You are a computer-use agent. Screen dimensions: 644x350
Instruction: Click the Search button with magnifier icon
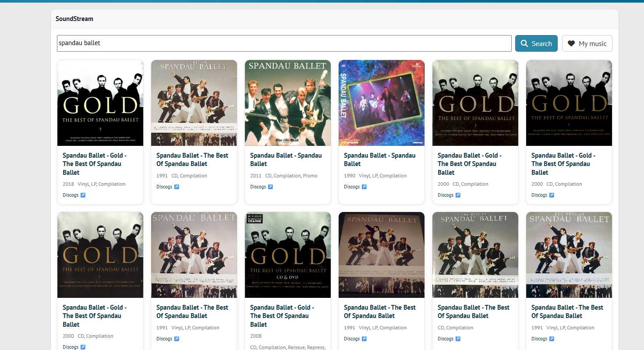coord(536,43)
